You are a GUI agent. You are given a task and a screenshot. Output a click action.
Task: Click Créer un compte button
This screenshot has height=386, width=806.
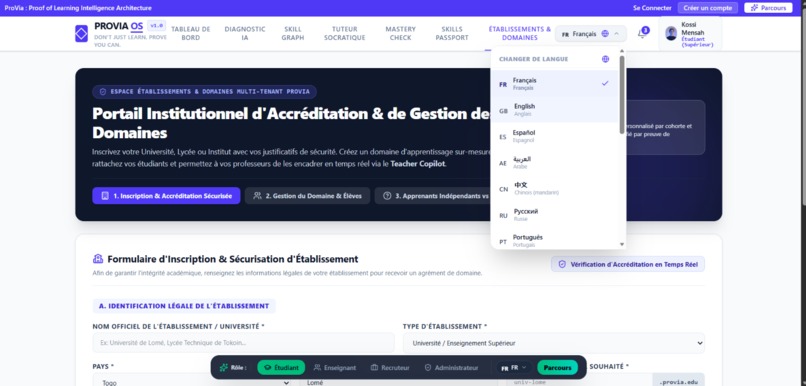click(x=707, y=8)
